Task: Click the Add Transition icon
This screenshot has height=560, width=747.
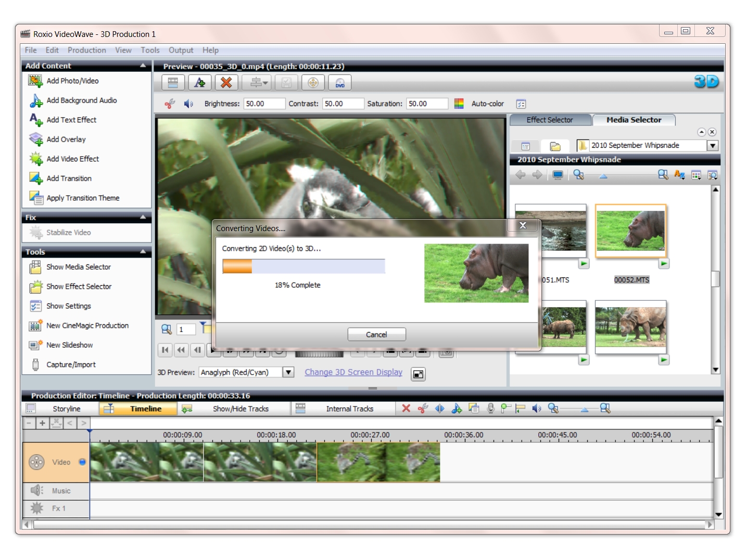Action: click(35, 179)
